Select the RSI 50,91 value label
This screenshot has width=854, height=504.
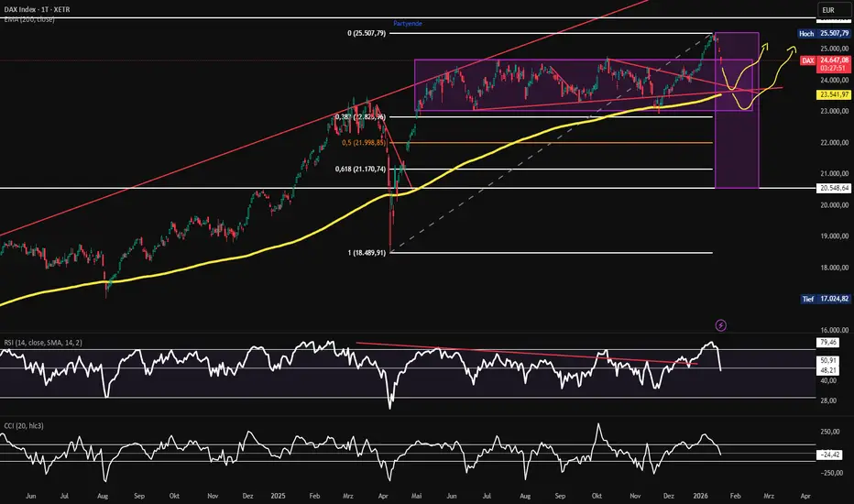coord(827,360)
